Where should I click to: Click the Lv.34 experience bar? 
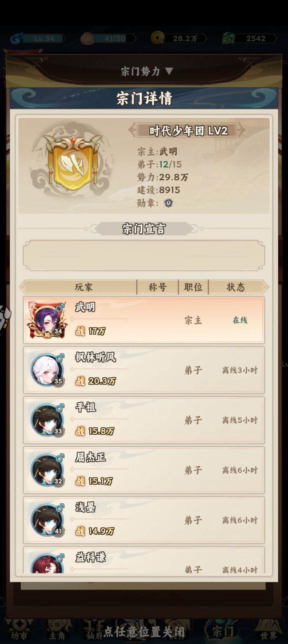click(x=44, y=38)
